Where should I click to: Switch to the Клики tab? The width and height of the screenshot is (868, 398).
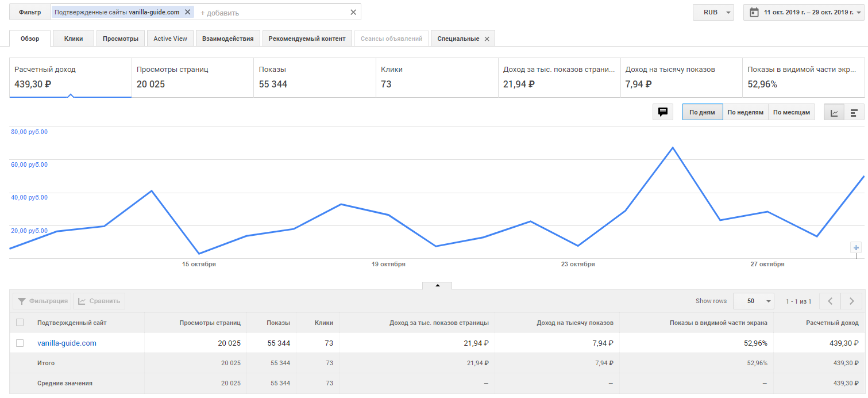74,39
